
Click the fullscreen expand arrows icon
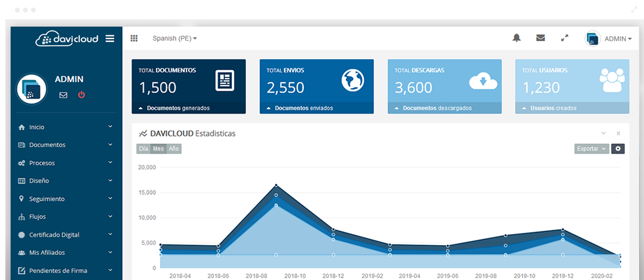pyautogui.click(x=565, y=38)
